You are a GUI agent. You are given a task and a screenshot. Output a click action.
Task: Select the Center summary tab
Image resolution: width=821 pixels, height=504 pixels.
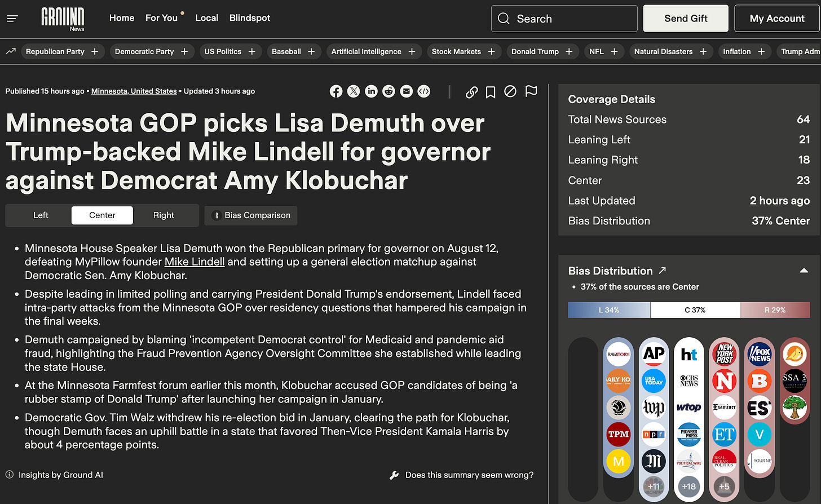(x=102, y=215)
